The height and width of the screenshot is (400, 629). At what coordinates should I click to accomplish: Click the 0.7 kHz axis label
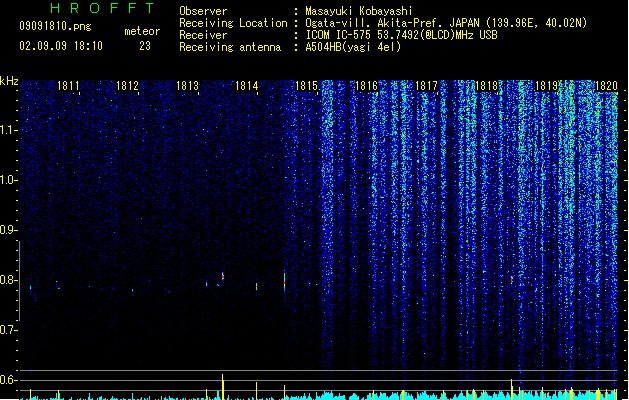(x=9, y=330)
